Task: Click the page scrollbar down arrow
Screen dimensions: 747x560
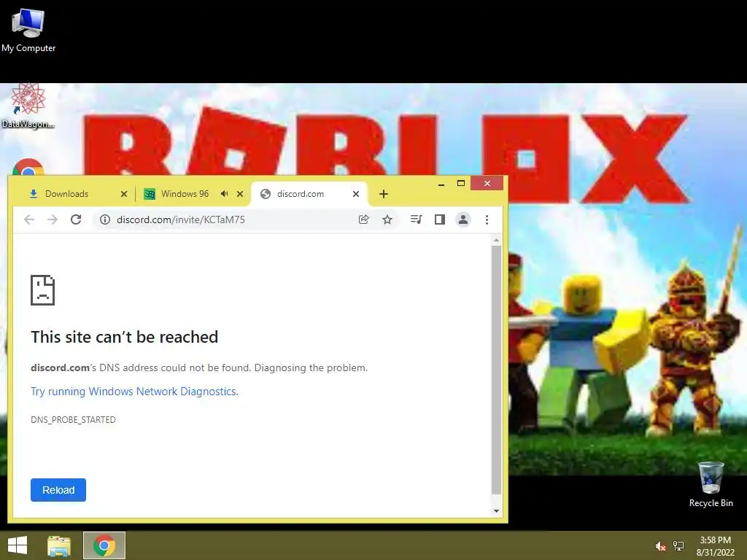Action: [x=496, y=511]
